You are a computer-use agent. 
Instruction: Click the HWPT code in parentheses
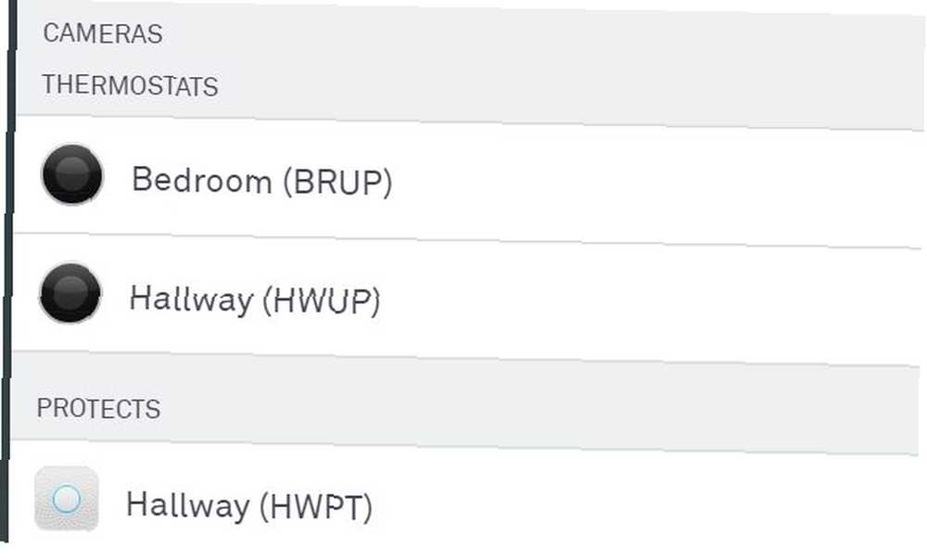316,507
